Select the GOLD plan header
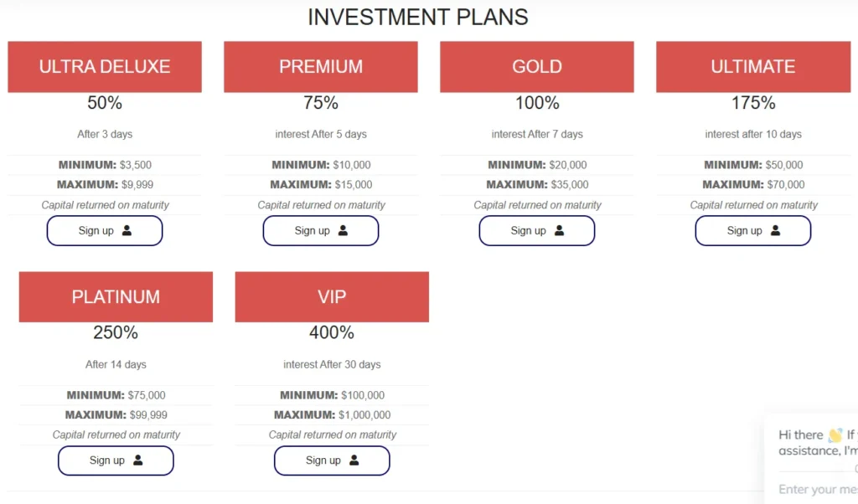Viewport: 858px width, 504px height. 536,67
